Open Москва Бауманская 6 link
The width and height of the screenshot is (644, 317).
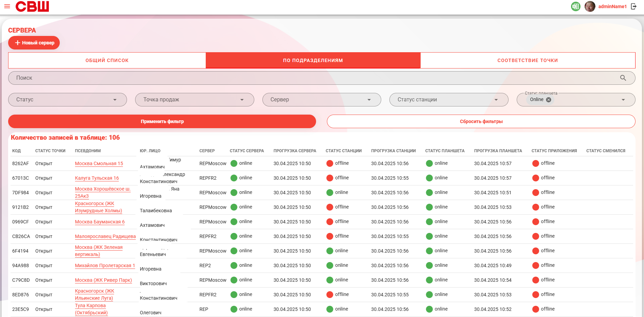click(100, 222)
